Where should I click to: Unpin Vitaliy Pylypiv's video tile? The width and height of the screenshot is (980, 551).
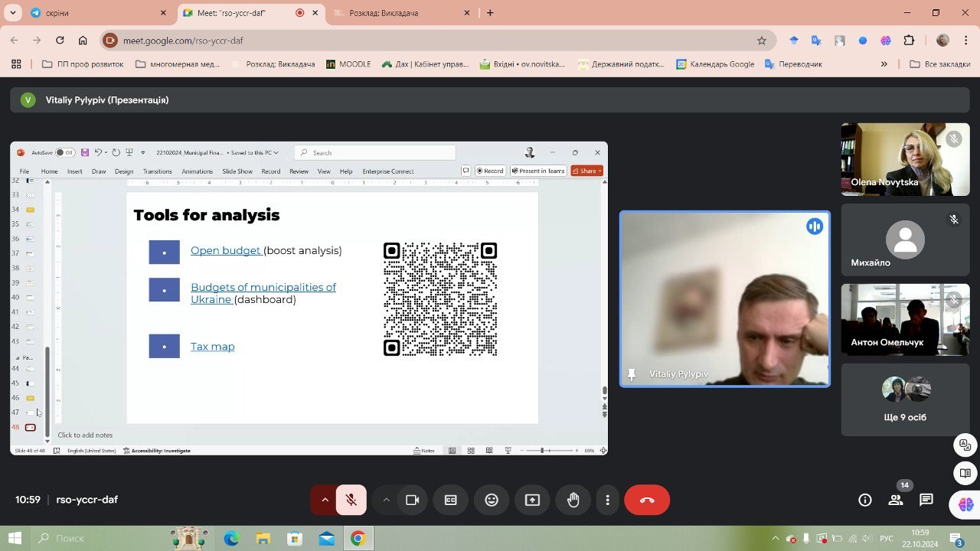[x=632, y=374]
